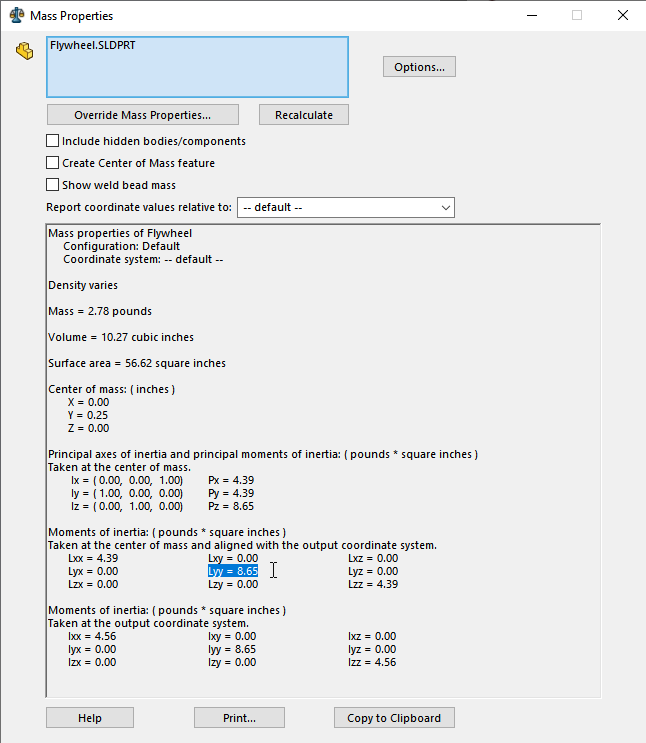Click the Options button
Image resolution: width=646 pixels, height=743 pixels.
419,67
